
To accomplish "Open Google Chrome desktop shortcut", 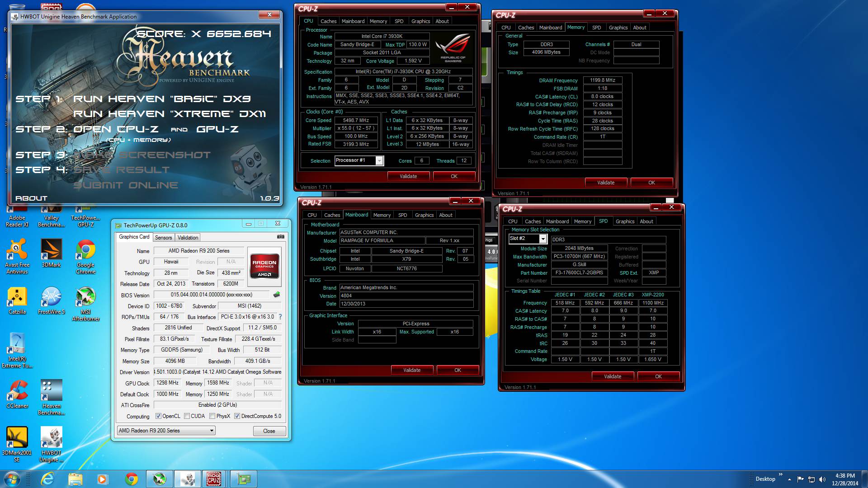I will 85,257.
